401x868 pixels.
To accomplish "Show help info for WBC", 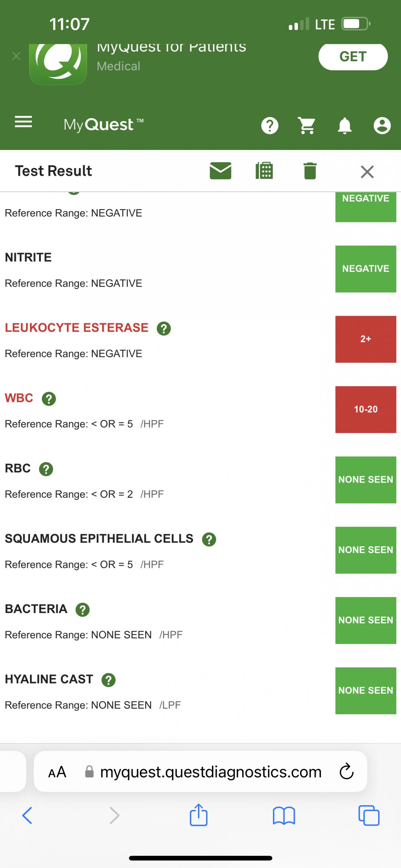I will tap(49, 399).
